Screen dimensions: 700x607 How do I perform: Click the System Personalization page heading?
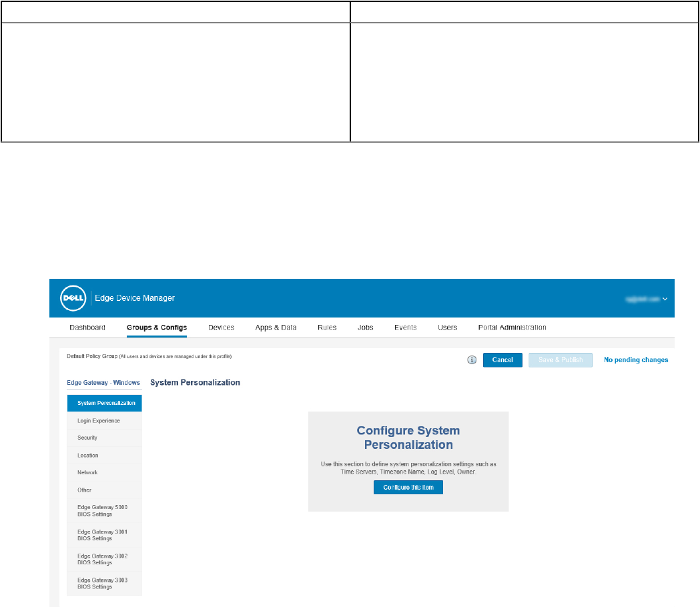(x=195, y=382)
